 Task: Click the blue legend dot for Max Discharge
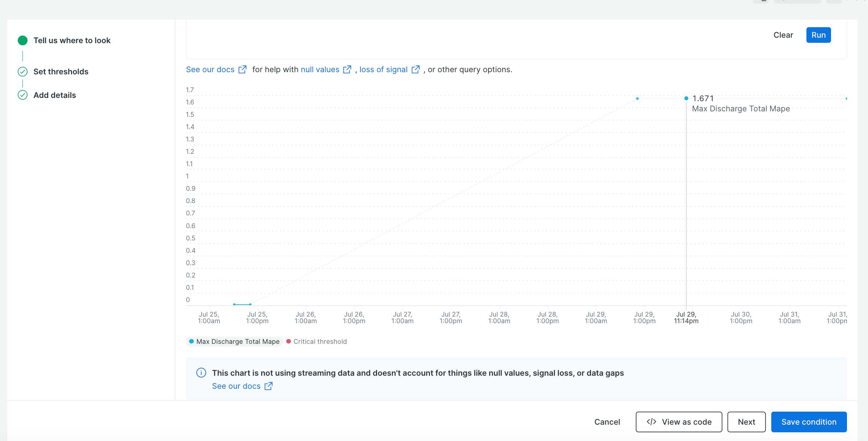click(x=191, y=341)
